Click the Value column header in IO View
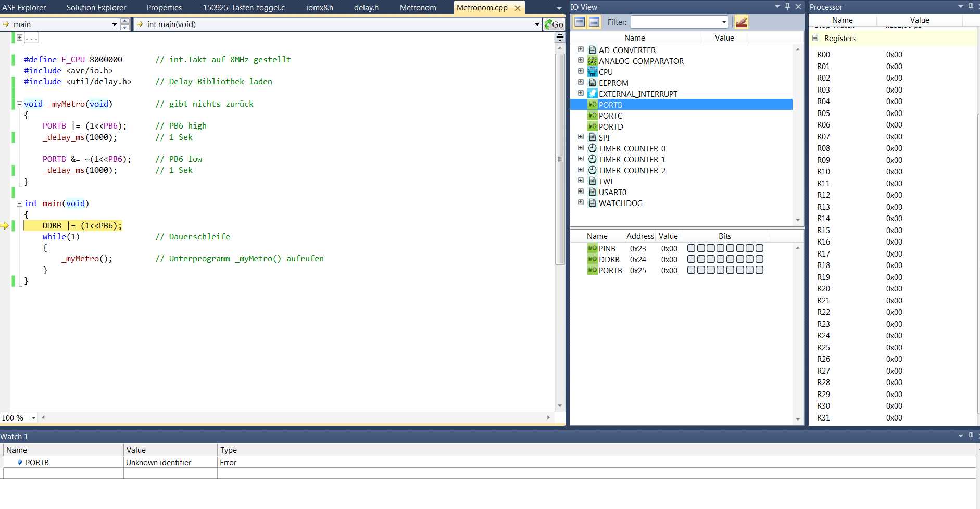The width and height of the screenshot is (980, 509). (x=724, y=37)
